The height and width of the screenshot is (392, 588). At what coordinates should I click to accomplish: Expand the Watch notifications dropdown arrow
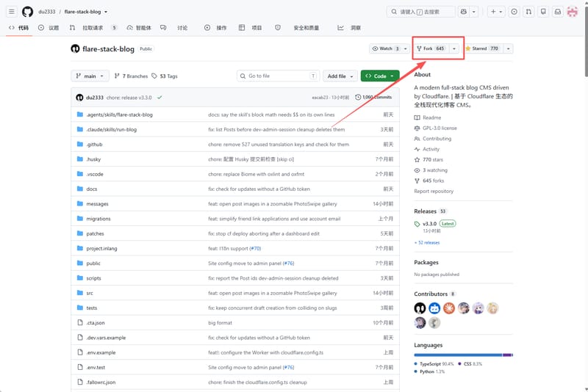pyautogui.click(x=406, y=48)
